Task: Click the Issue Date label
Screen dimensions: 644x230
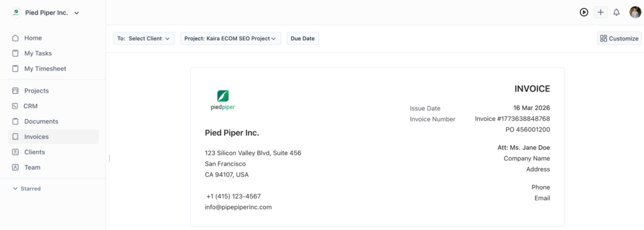Action: coord(425,109)
